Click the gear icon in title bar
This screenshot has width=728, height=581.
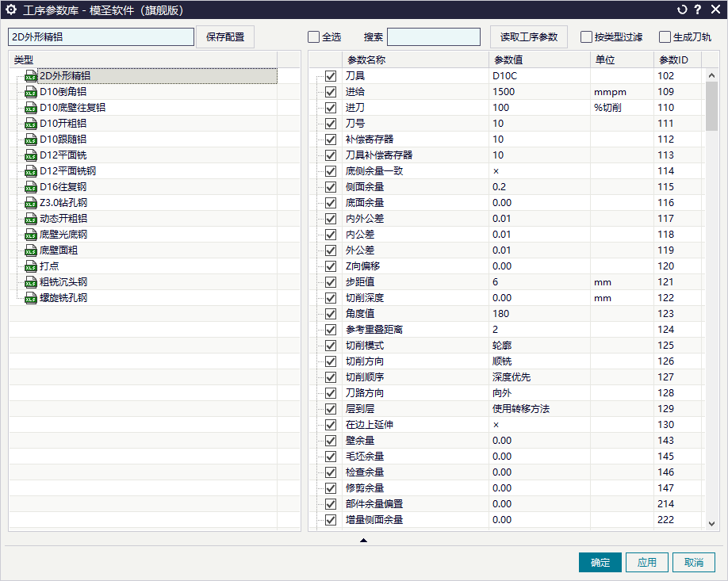click(11, 10)
